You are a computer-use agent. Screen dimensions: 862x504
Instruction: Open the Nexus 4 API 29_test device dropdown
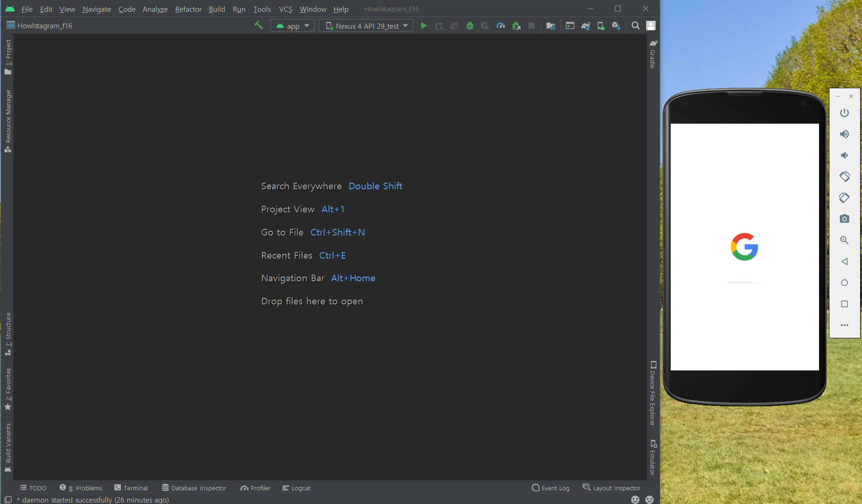366,25
